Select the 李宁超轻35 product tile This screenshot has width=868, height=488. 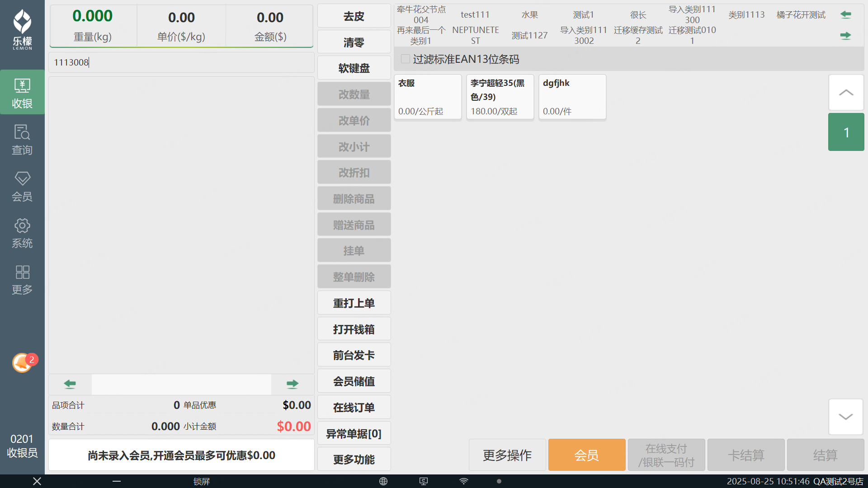coord(500,97)
